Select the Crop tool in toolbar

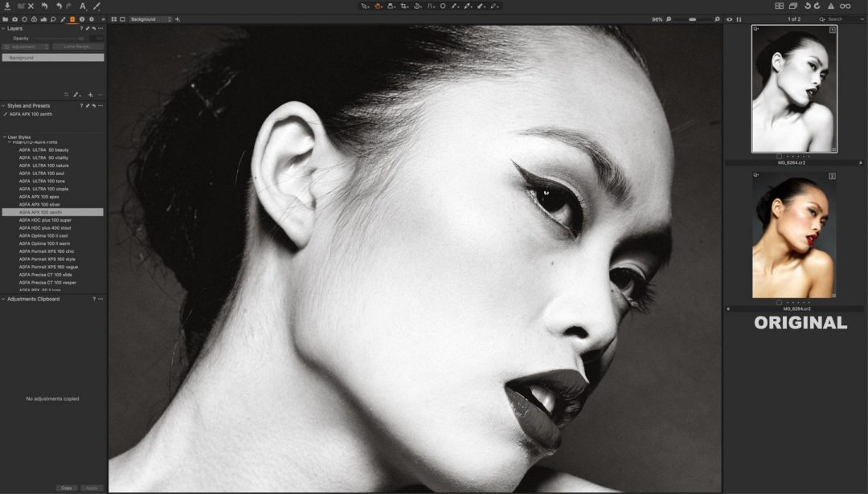pyautogui.click(x=403, y=6)
